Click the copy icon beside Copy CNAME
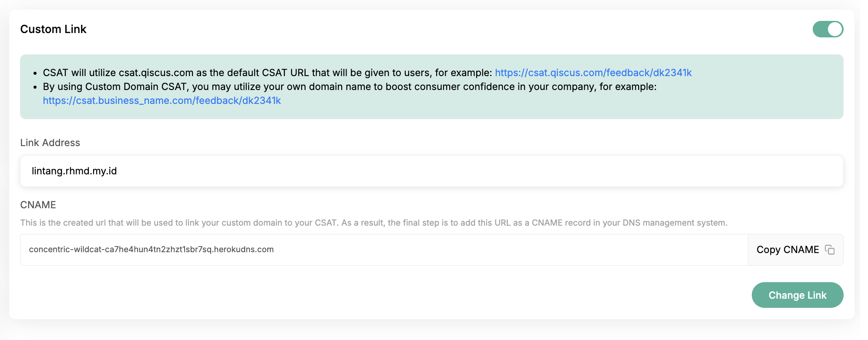This screenshot has width=868, height=340. pyautogui.click(x=830, y=250)
